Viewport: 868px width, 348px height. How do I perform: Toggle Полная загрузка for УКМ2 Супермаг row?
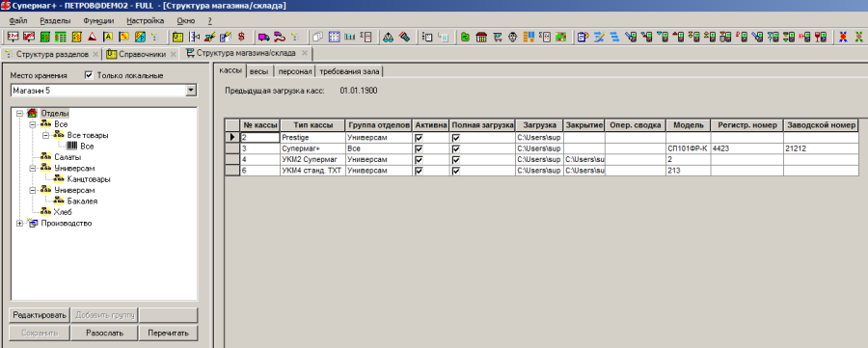pyautogui.click(x=456, y=159)
